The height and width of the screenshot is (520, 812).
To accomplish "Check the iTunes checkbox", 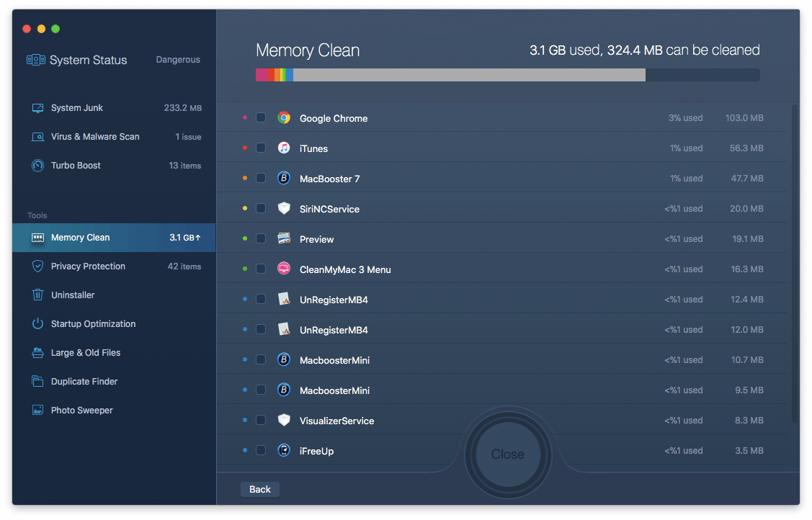I will point(261,148).
